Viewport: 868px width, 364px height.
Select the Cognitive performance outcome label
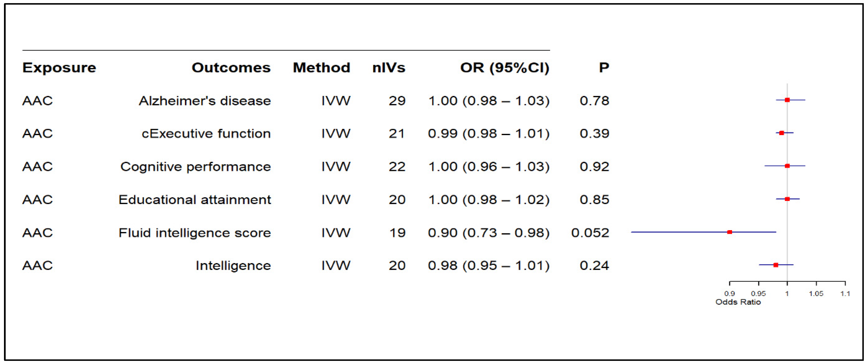(x=195, y=167)
